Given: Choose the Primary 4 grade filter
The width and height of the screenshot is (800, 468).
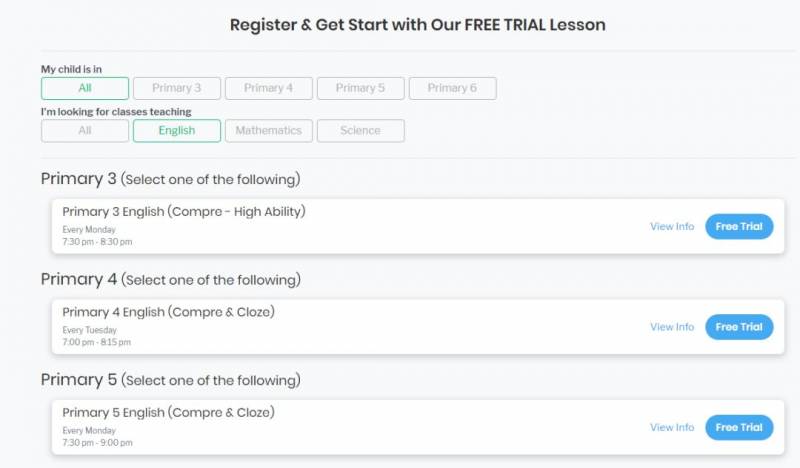Looking at the screenshot, I should coord(269,88).
